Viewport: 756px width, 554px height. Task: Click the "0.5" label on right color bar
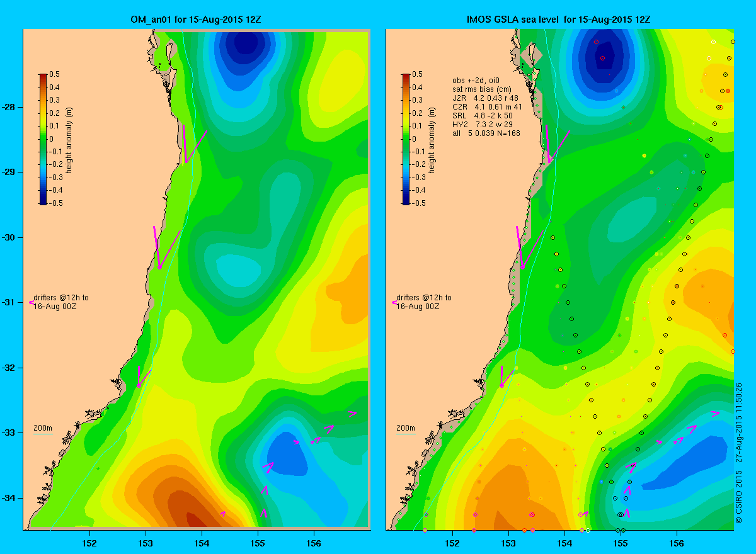click(418, 74)
